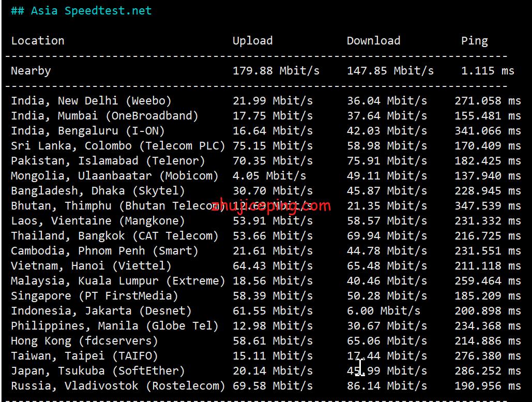Select 'Pakistan, Islamabad (Telenor)' row

pos(266,160)
